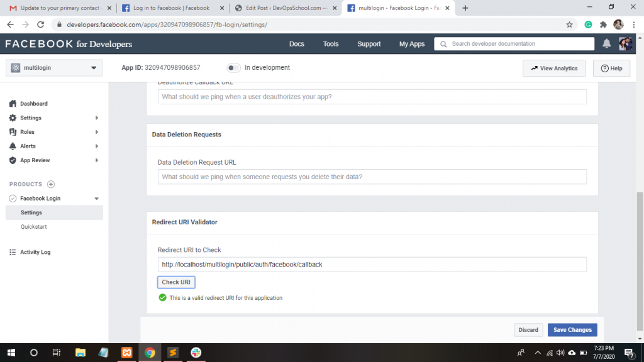Open File Explorer from taskbar
Image resolution: width=644 pixels, height=362 pixels.
(80, 353)
